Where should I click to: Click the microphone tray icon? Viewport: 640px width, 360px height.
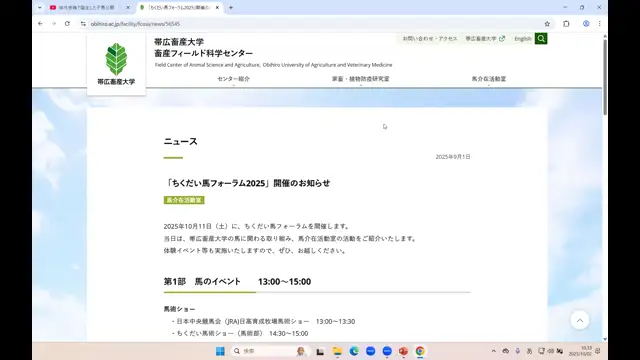coord(518,351)
